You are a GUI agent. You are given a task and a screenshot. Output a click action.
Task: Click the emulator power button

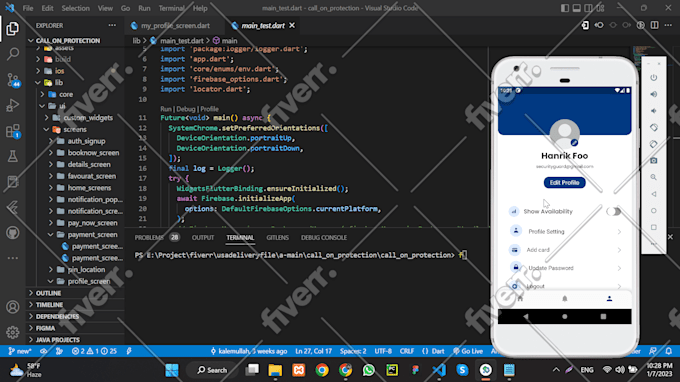point(654,78)
